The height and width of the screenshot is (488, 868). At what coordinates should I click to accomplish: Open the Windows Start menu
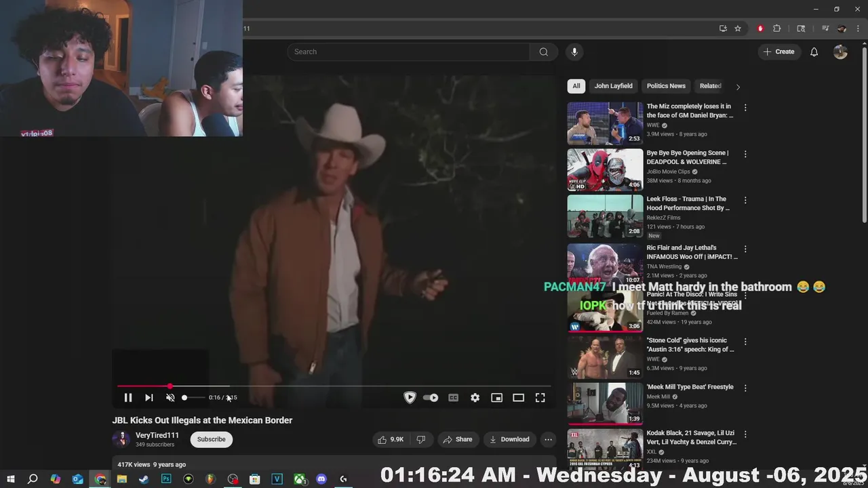coord(11,479)
